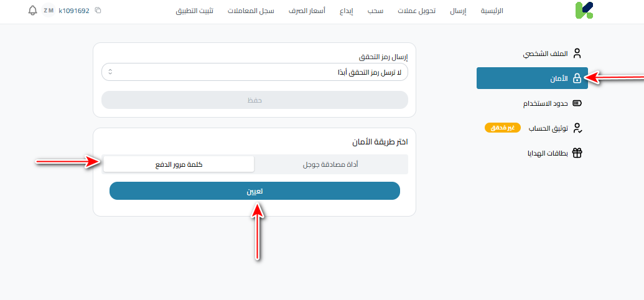
Task: Click the profile person icon in sidebar
Action: (x=577, y=54)
